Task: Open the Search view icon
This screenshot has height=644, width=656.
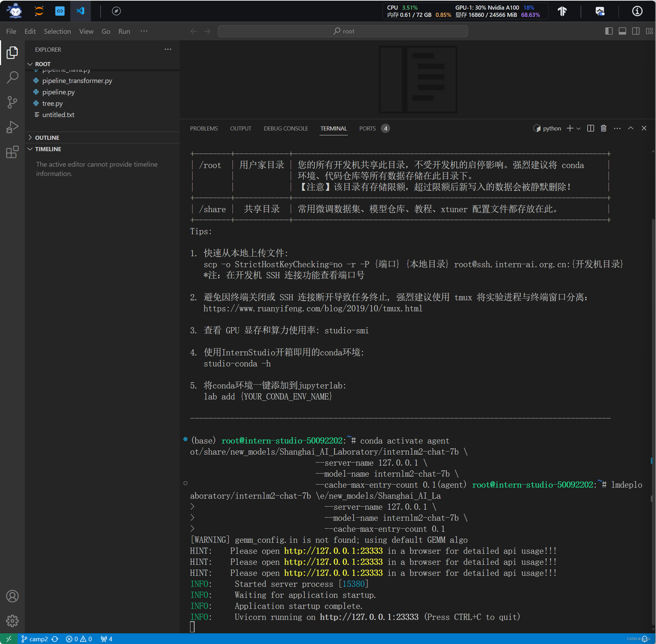Action: point(12,77)
